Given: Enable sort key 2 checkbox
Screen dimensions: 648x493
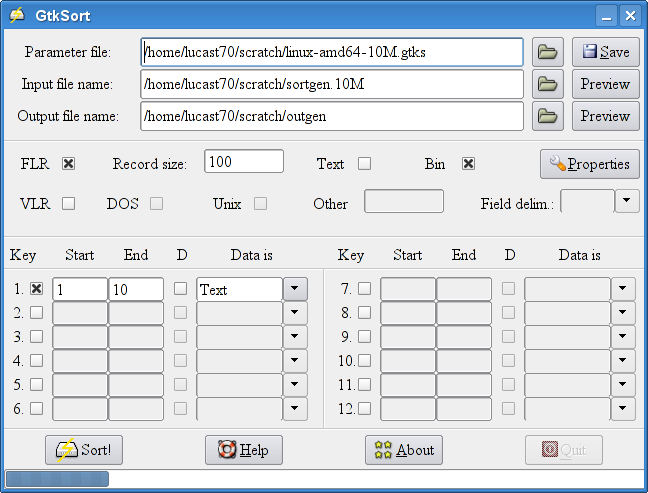Looking at the screenshot, I should 37,312.
